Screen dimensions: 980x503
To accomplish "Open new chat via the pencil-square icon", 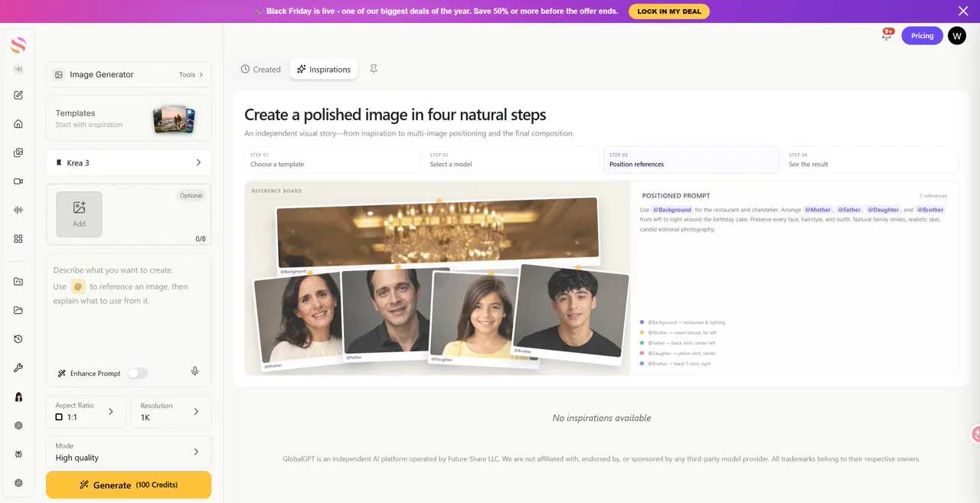I will pyautogui.click(x=18, y=95).
